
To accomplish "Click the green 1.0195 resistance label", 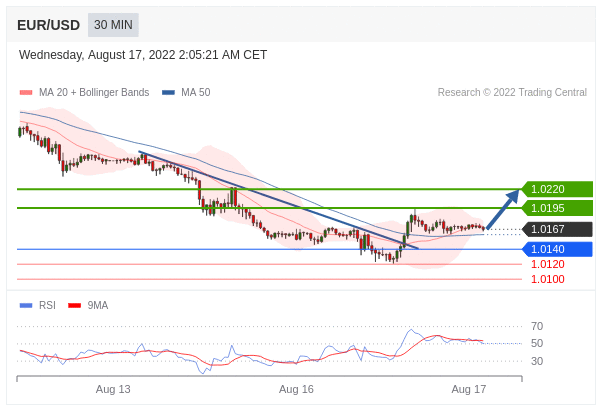I will pyautogui.click(x=557, y=208).
